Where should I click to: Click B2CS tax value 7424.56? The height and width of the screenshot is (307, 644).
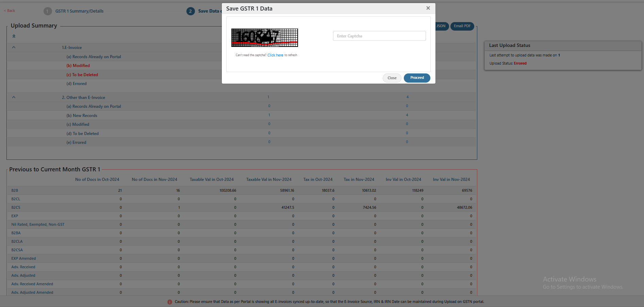tap(369, 207)
